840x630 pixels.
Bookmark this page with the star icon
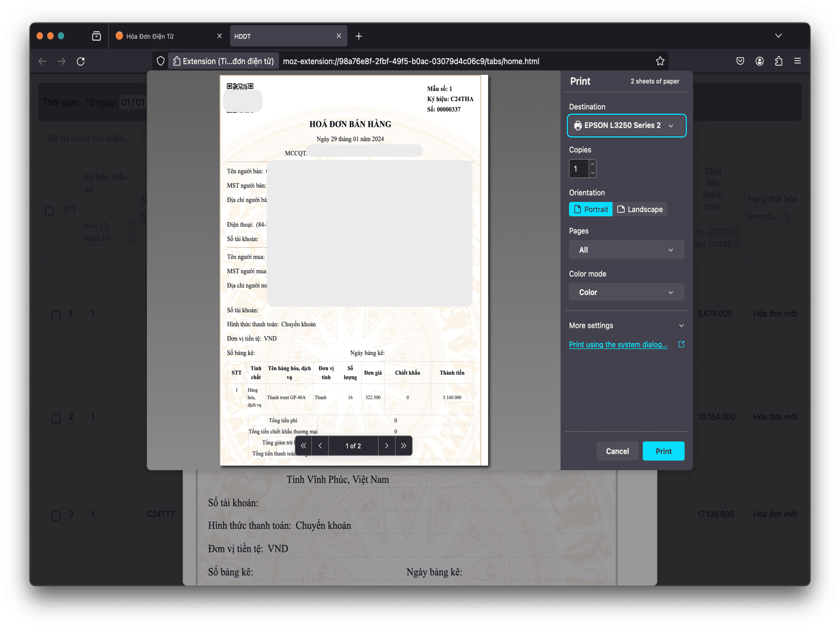point(660,61)
